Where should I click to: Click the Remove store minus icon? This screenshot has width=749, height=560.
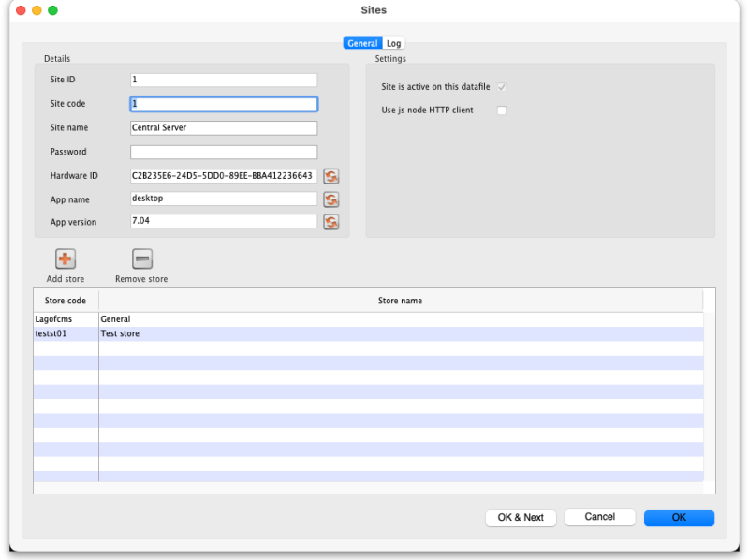pyautogui.click(x=142, y=259)
